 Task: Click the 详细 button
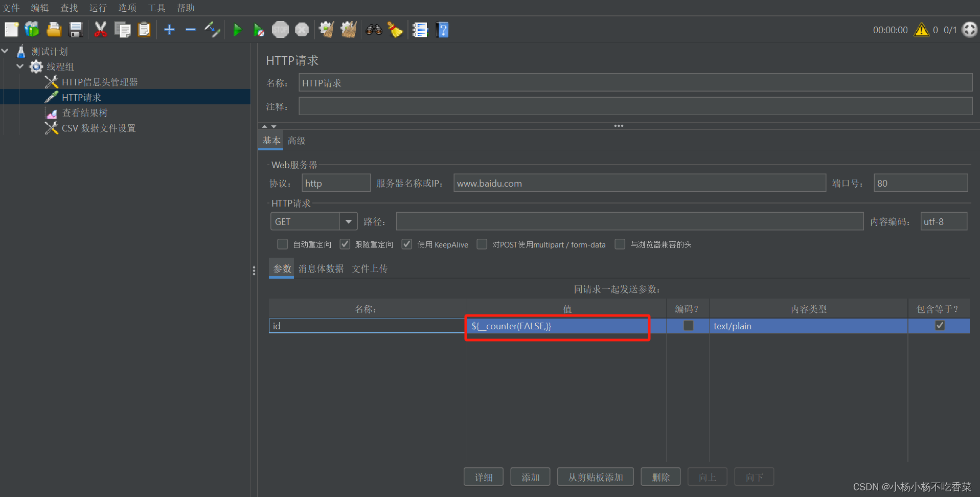click(x=484, y=477)
